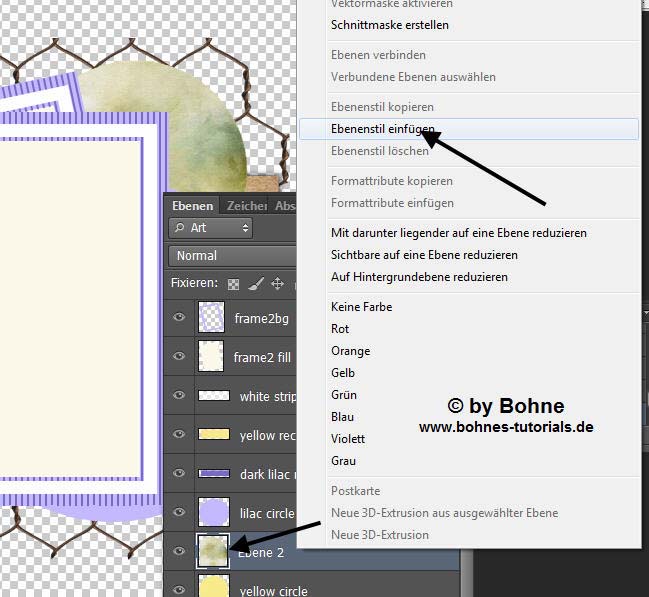Click the frame2bg layer thumbnail
Image resolution: width=649 pixels, height=597 pixels.
point(211,318)
